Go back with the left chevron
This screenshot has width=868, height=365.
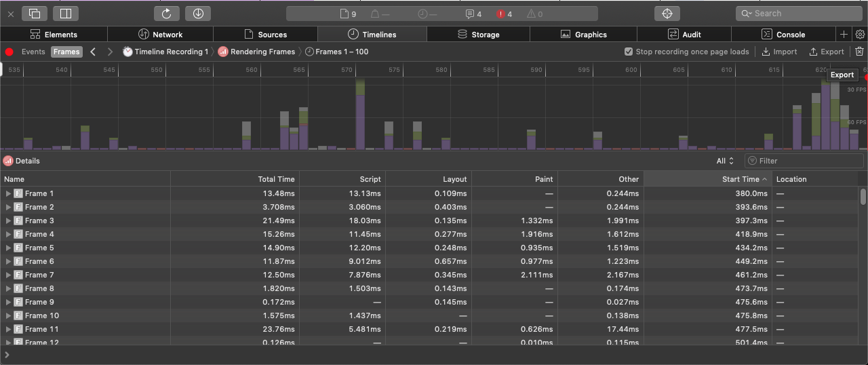tap(93, 52)
